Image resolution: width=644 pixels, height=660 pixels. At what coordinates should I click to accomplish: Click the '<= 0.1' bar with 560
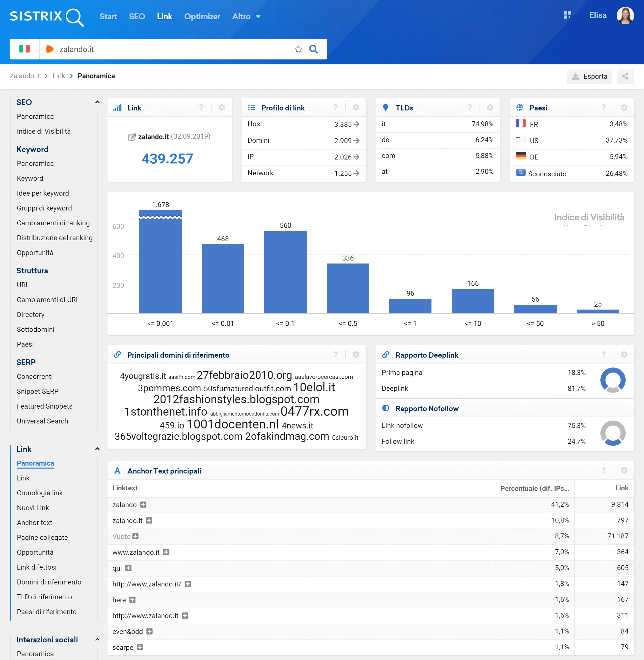[x=285, y=272]
